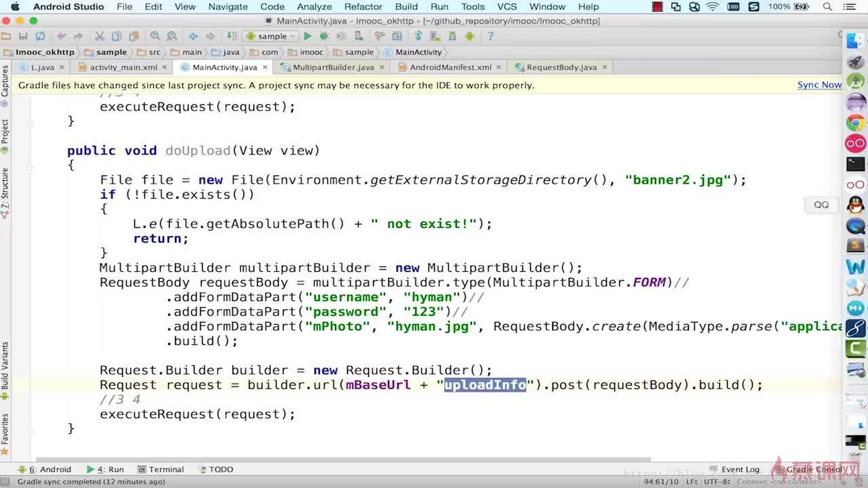868x488 pixels.
Task: Toggle the Captures tool window
Action: (5, 86)
